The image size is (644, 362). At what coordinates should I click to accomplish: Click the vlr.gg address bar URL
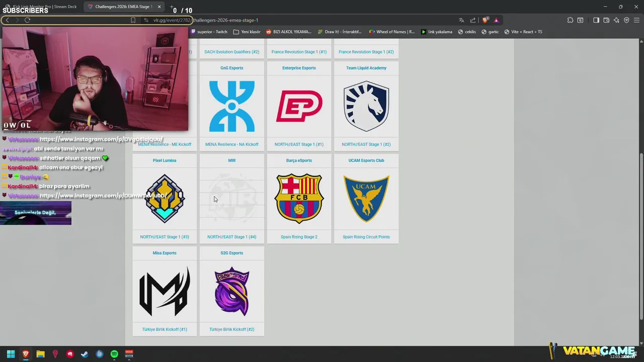coord(206,20)
